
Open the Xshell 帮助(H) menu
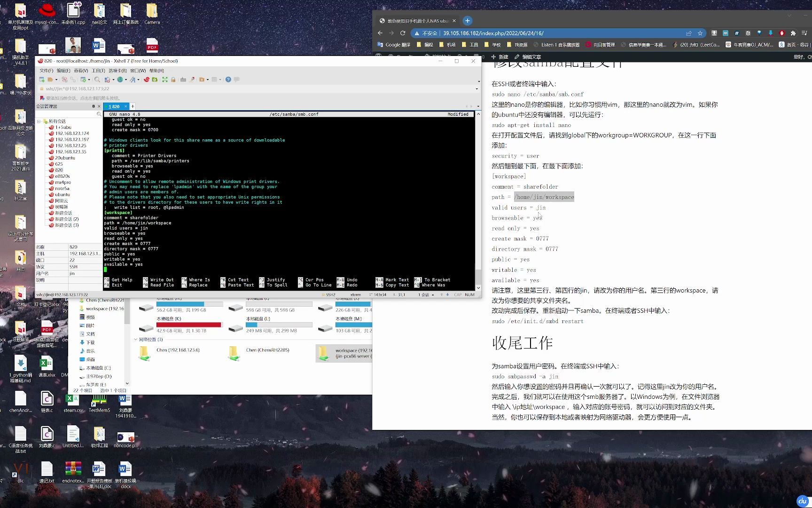coord(156,71)
